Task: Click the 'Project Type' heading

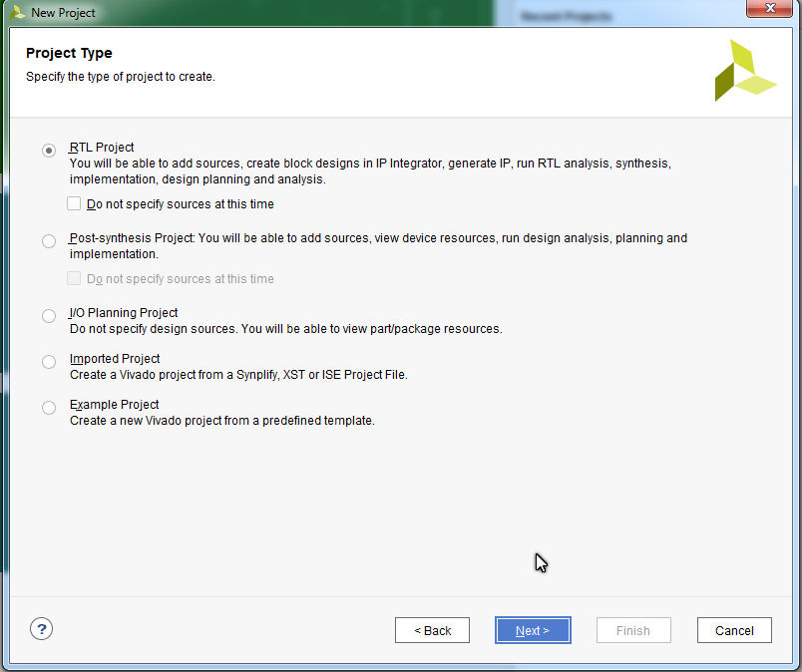Action: tap(69, 53)
